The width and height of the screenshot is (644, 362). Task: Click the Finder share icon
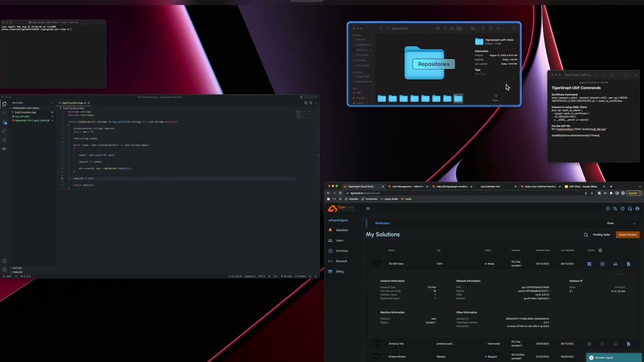[483, 28]
